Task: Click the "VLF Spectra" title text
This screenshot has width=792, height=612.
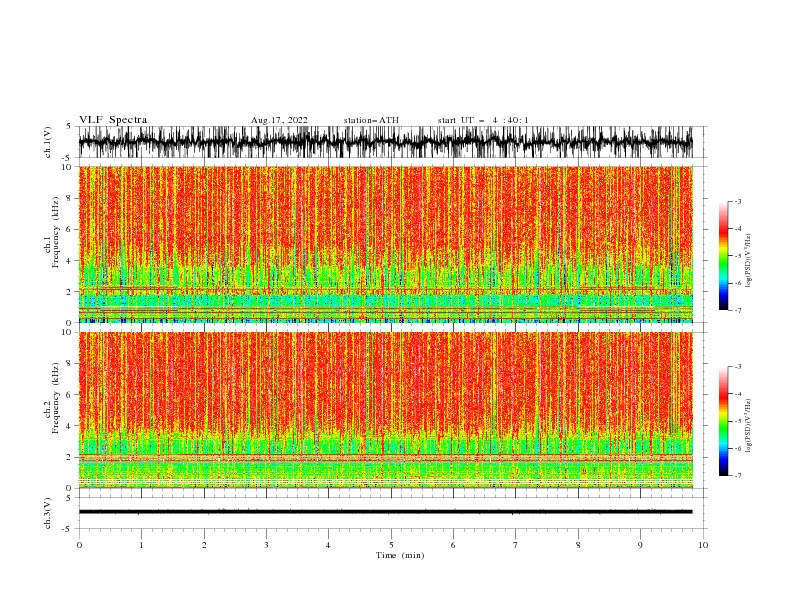Action: tap(113, 120)
